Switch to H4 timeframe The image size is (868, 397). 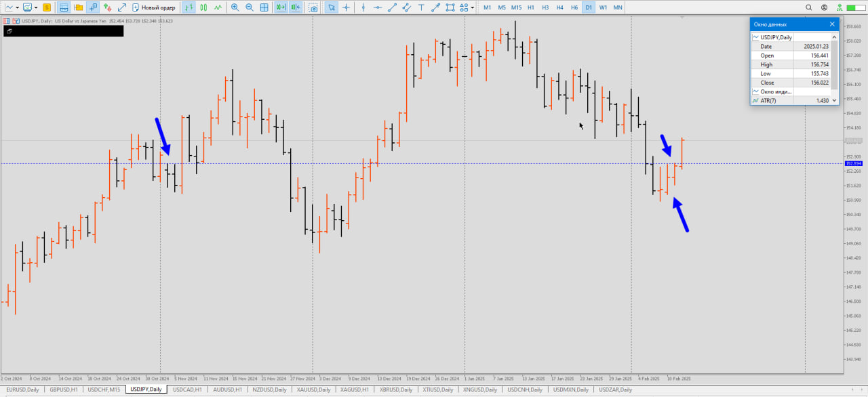(560, 7)
